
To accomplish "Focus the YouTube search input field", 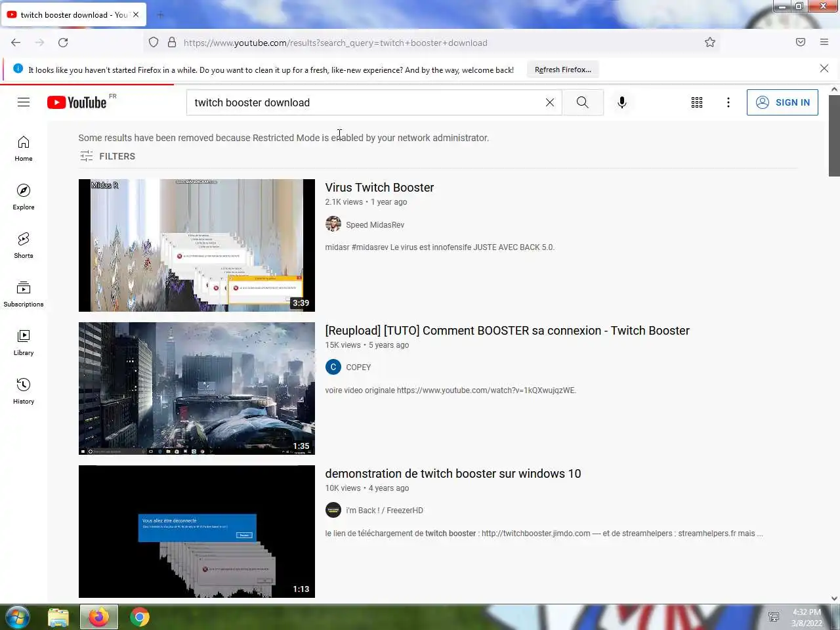I will 367,102.
